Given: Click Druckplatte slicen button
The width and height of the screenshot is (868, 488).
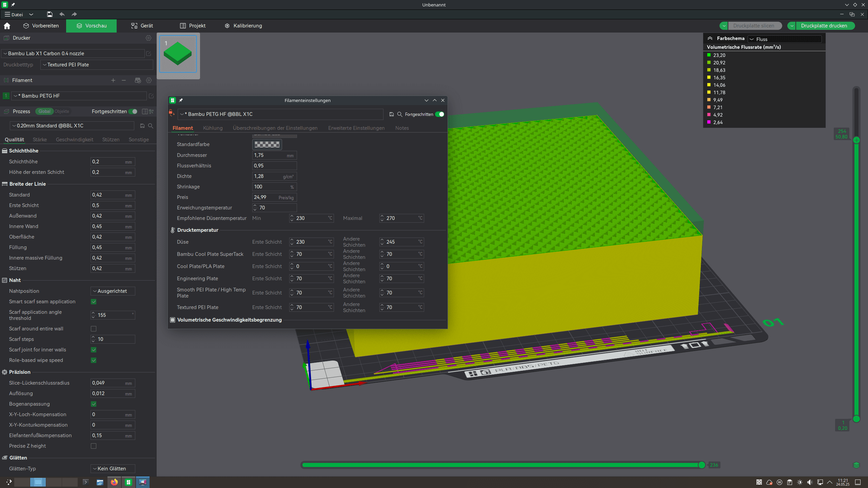Looking at the screenshot, I should [x=754, y=26].
